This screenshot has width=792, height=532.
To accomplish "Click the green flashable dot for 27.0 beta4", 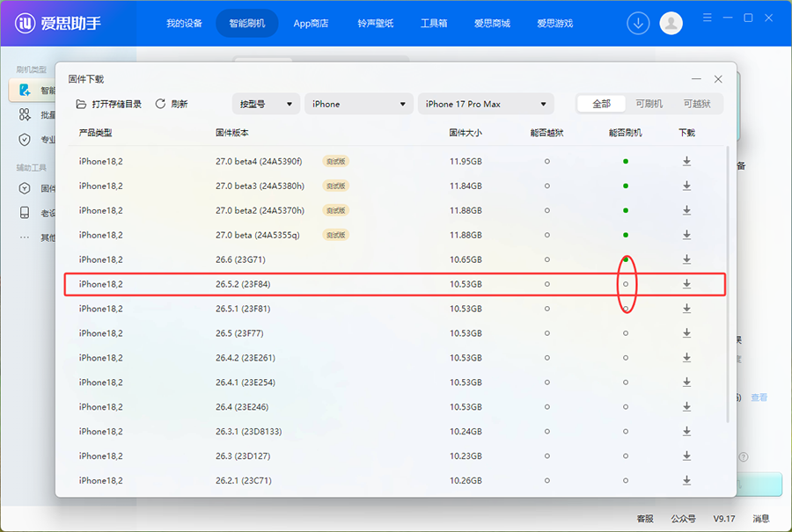I will tap(626, 162).
